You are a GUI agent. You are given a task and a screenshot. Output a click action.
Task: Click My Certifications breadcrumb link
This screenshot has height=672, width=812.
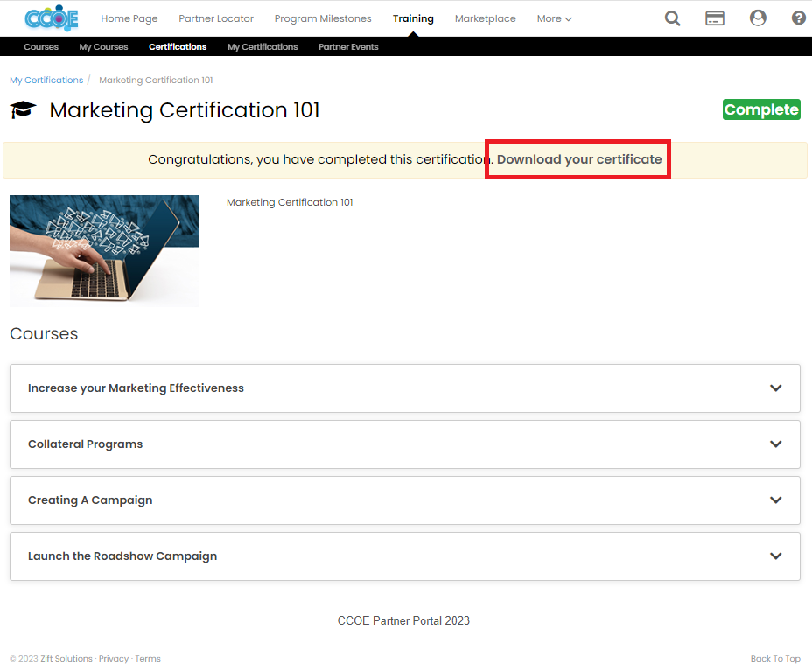(x=46, y=80)
